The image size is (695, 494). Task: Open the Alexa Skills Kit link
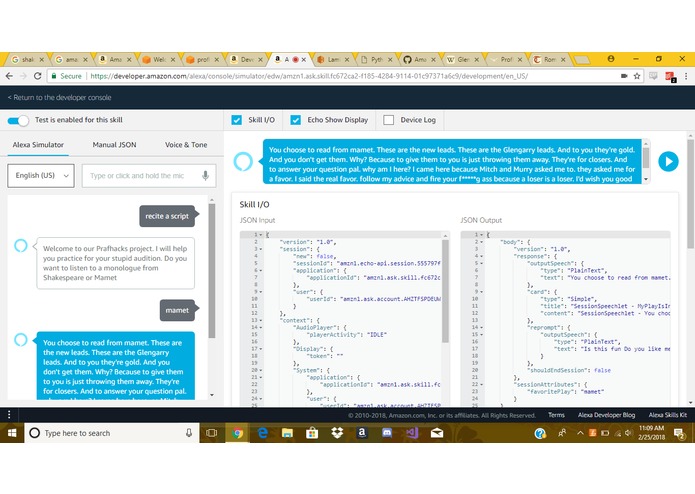tap(668, 415)
